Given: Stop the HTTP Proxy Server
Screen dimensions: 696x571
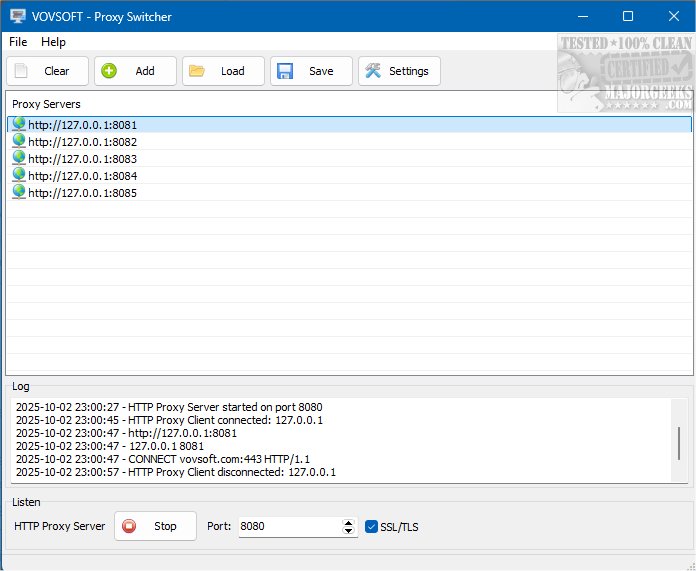Looking at the screenshot, I should 155,526.
